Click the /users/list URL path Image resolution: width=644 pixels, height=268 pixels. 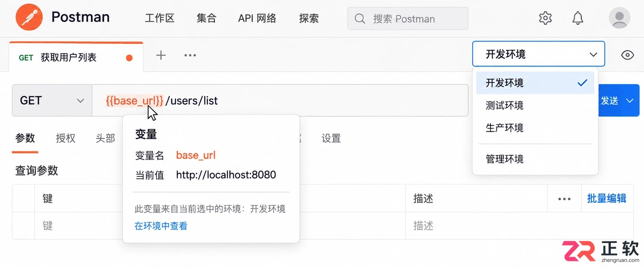(x=191, y=100)
